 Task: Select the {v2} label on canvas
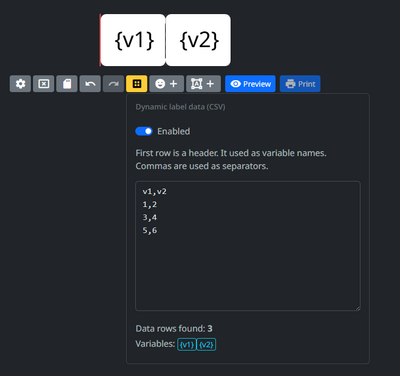(199, 40)
